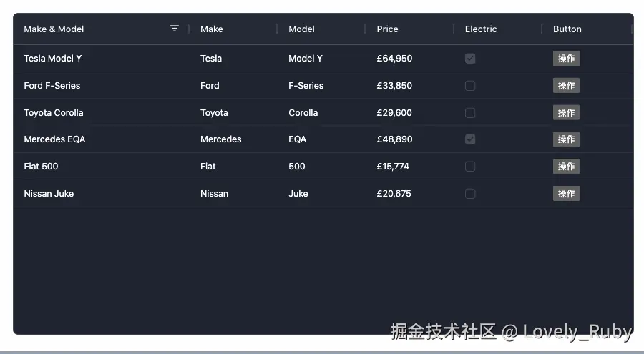644x354 pixels.
Task: Click the Model column header
Action: (x=301, y=29)
